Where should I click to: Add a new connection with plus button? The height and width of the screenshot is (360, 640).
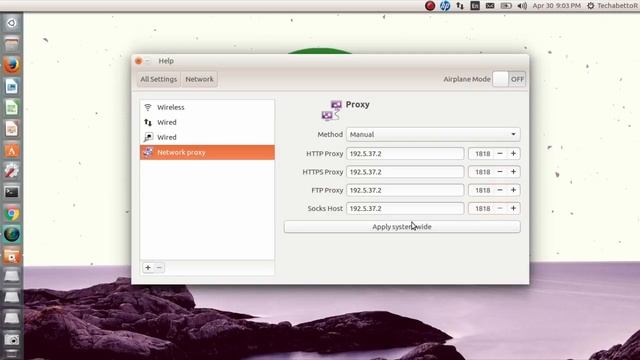(x=148, y=268)
